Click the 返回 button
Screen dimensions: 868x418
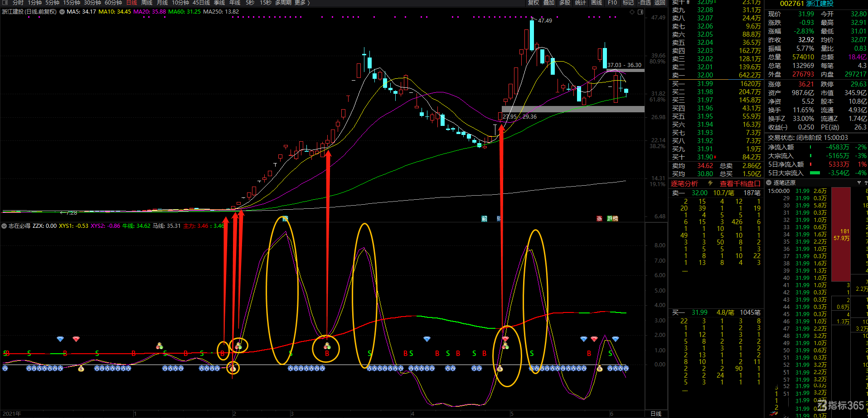pyautogui.click(x=660, y=3)
